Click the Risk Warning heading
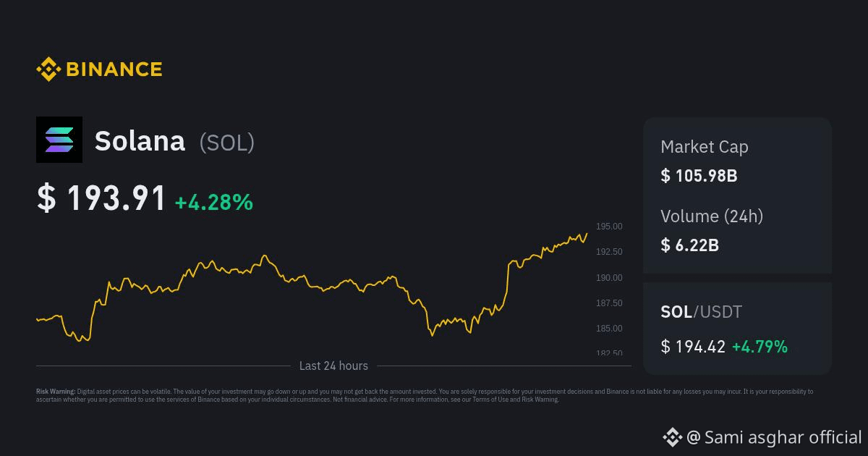Viewport: 868px width, 456px height. tap(56, 392)
